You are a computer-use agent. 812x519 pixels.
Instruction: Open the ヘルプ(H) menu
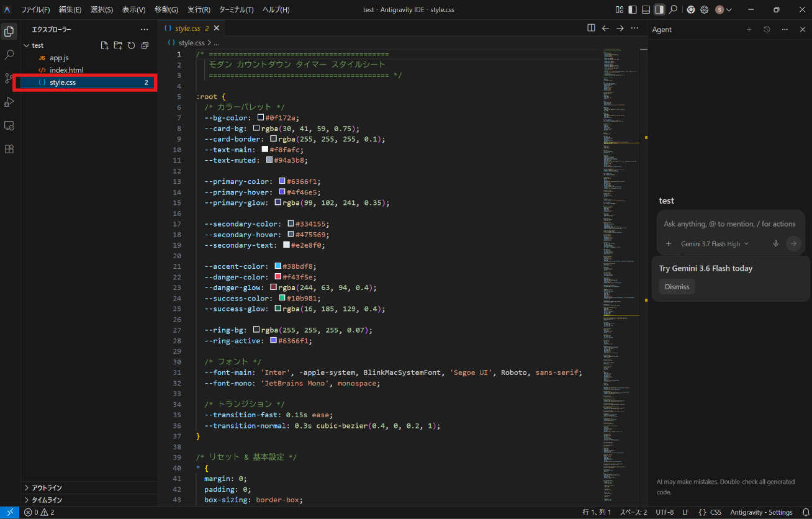click(x=276, y=10)
